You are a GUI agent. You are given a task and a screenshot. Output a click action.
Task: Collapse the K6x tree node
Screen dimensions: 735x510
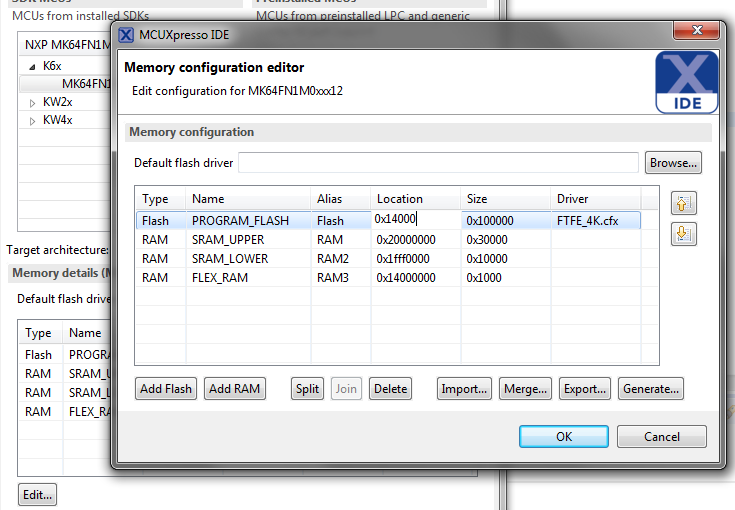tap(32, 67)
